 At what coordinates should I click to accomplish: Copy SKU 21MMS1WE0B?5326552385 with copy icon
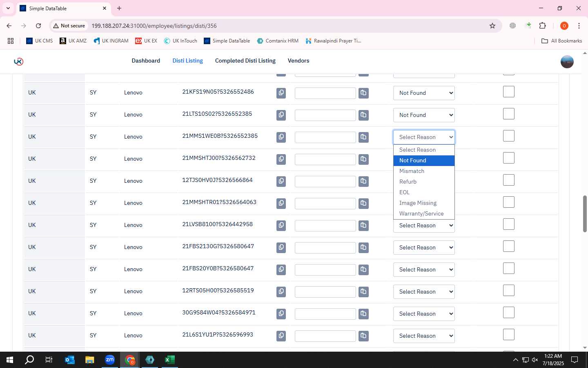click(281, 137)
